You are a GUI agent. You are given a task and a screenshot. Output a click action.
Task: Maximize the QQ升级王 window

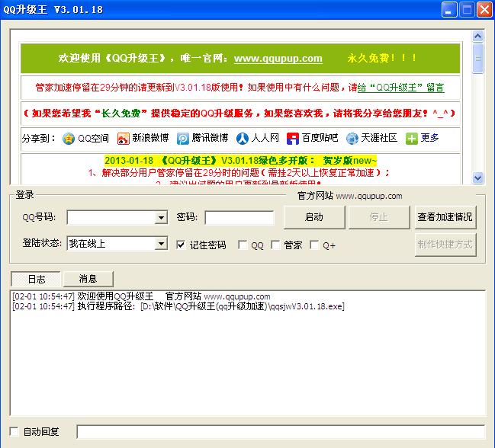tap(467, 10)
